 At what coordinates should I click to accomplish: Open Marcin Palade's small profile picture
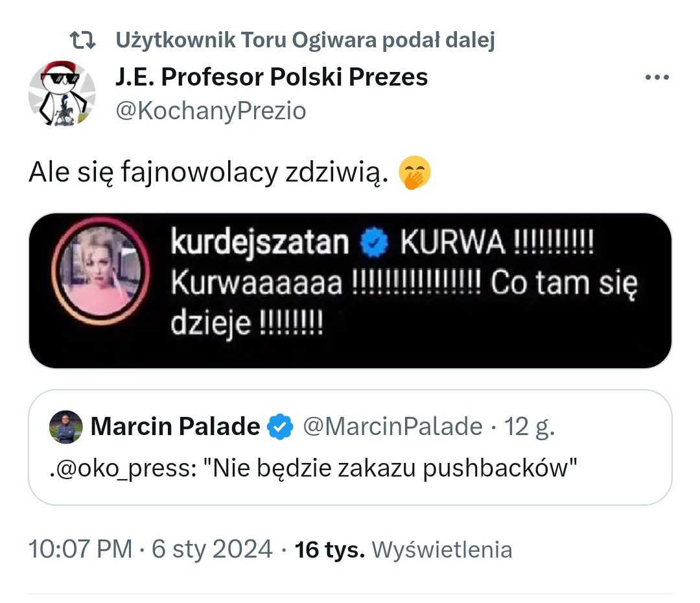(x=65, y=427)
